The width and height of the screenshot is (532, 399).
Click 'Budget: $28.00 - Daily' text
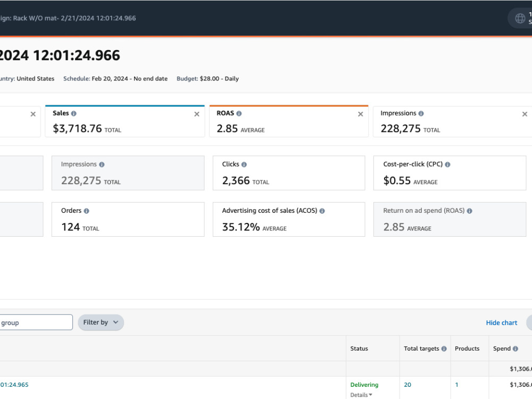pyautogui.click(x=207, y=79)
